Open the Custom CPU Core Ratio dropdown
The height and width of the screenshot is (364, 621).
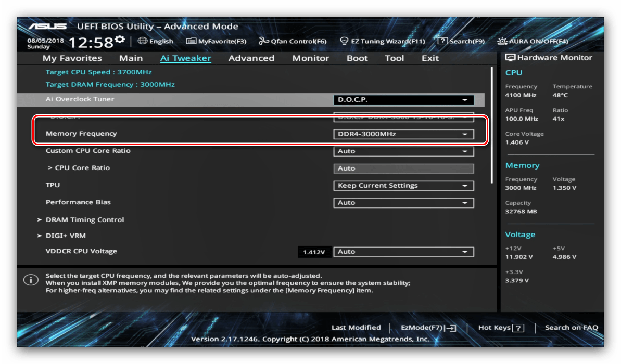403,151
